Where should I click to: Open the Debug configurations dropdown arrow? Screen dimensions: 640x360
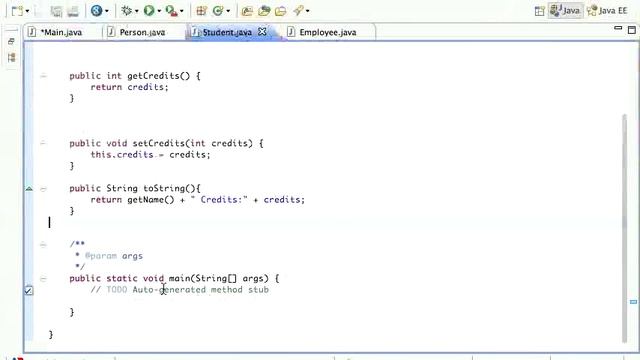tap(136, 11)
